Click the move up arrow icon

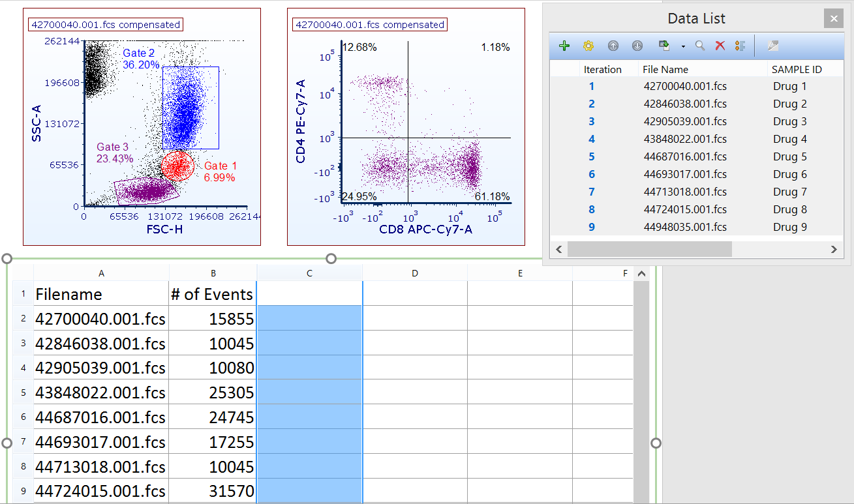coord(613,46)
